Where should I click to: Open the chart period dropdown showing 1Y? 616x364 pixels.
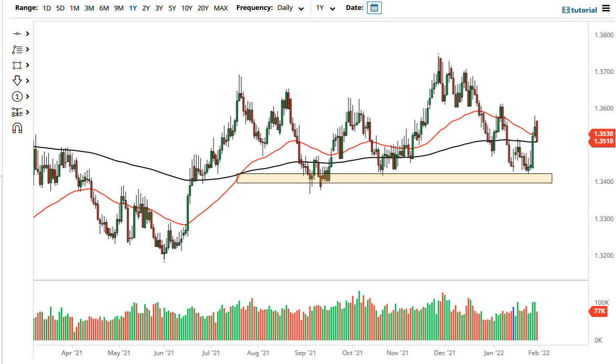click(326, 8)
